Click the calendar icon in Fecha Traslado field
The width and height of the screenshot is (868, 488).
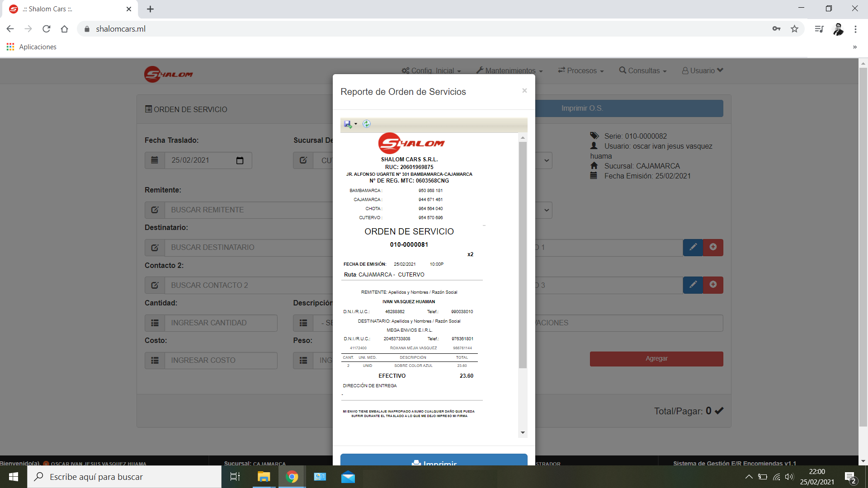(x=240, y=160)
